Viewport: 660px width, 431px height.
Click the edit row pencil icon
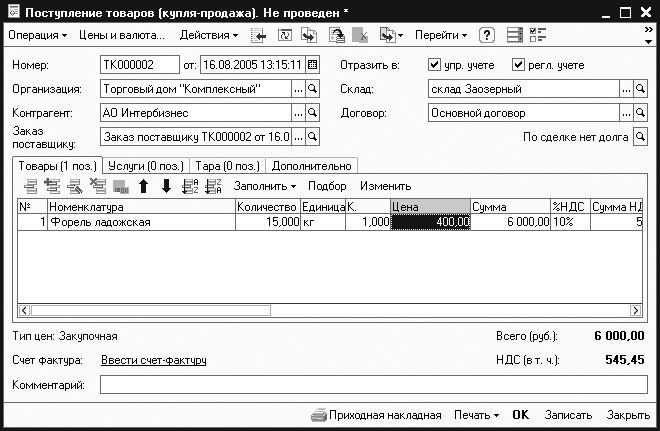click(75, 186)
